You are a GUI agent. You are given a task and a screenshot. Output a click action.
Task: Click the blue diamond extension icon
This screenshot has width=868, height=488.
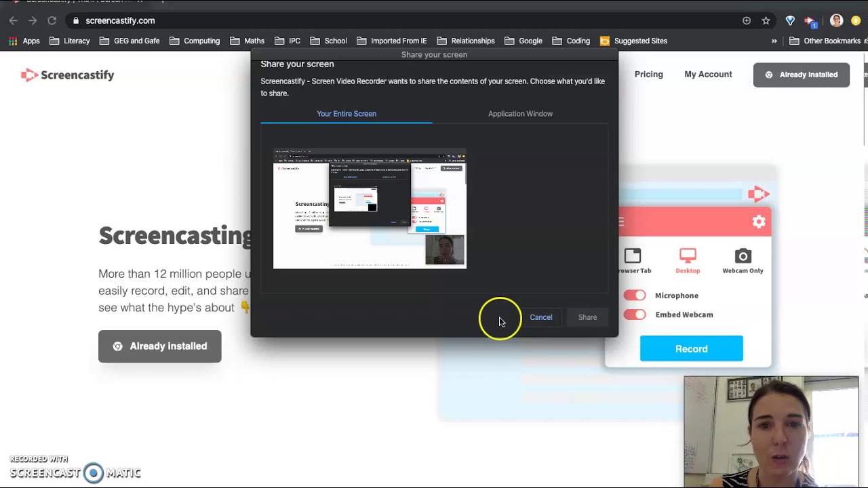[x=790, y=20]
